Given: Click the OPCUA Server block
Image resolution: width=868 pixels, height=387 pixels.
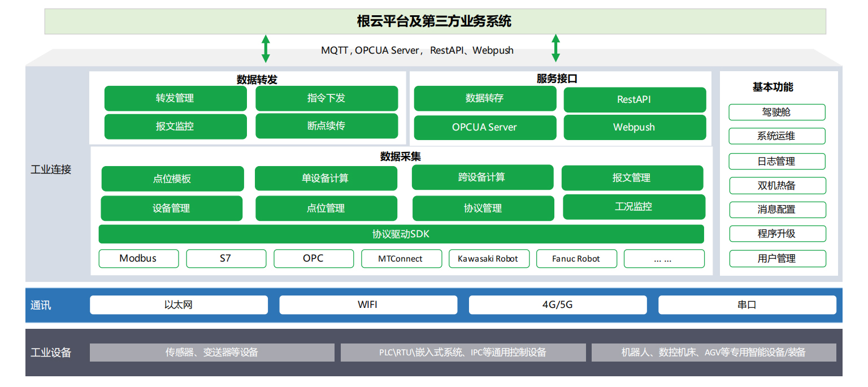Looking at the screenshot, I should point(484,127).
